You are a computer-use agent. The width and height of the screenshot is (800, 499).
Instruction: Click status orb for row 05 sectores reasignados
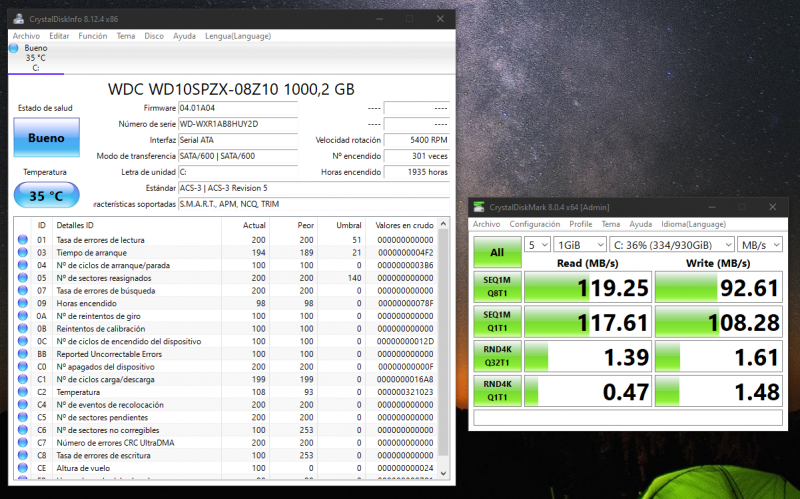pyautogui.click(x=22, y=278)
